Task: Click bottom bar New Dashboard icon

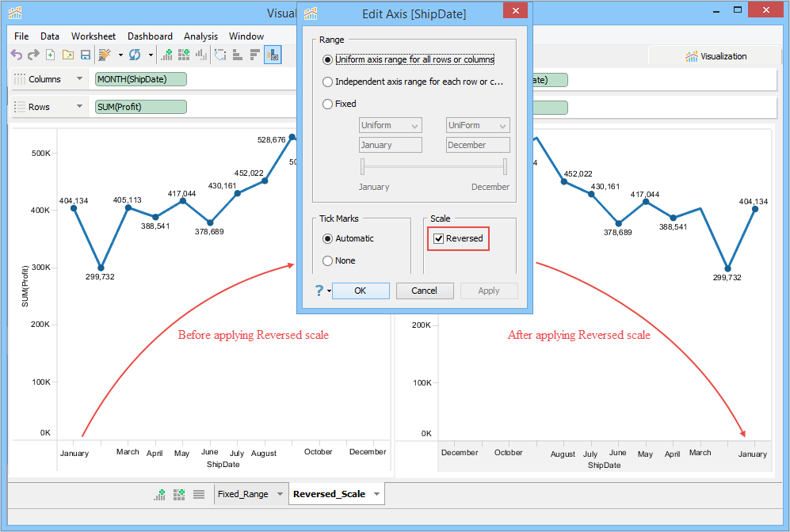Action: pyautogui.click(x=179, y=494)
